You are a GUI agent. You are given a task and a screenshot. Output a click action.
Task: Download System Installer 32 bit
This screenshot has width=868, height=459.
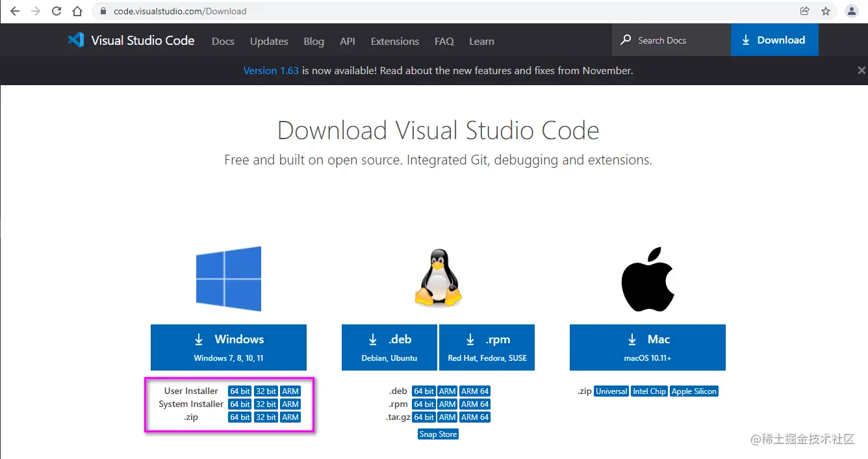pos(266,404)
